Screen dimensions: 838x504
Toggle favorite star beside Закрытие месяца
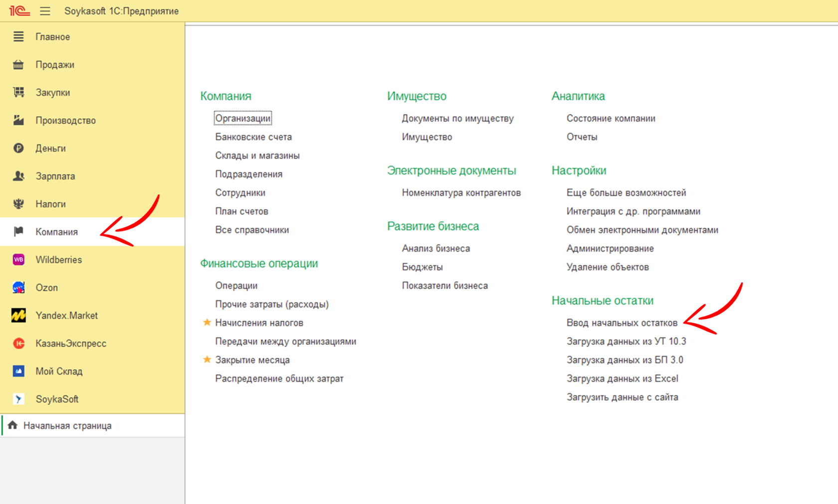[207, 359]
